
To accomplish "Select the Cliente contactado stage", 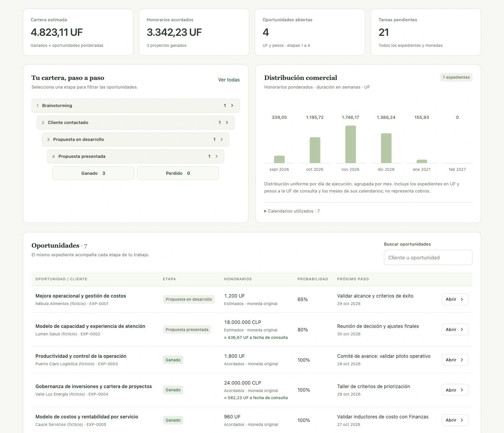I will [x=135, y=122].
